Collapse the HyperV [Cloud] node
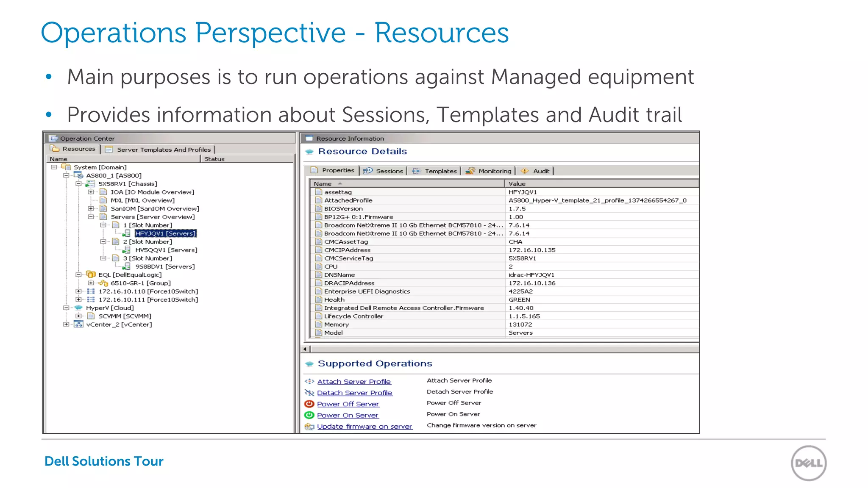Screen dimensions: 868x488 coord(66,308)
